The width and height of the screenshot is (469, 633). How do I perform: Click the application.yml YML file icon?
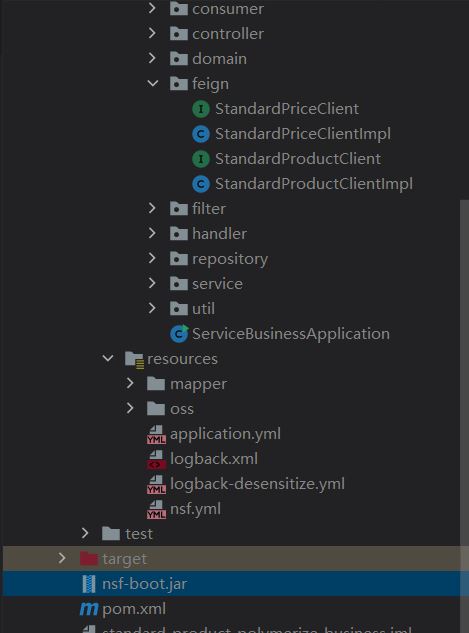point(156,434)
